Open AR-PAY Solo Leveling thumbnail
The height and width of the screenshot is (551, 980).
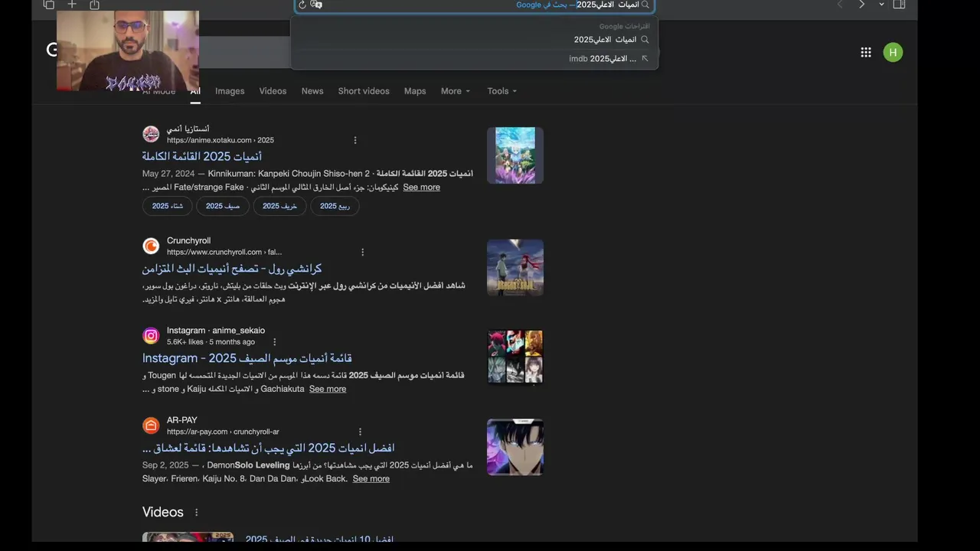click(x=515, y=447)
